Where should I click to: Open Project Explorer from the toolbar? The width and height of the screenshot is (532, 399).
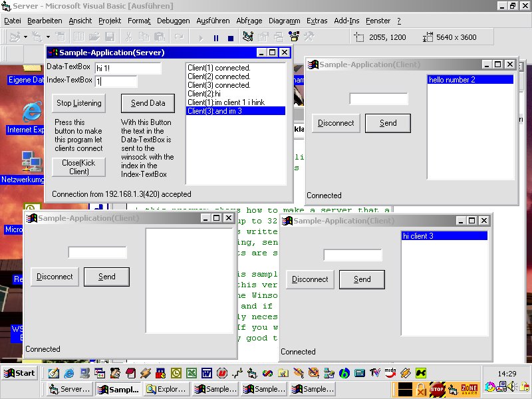click(x=248, y=37)
